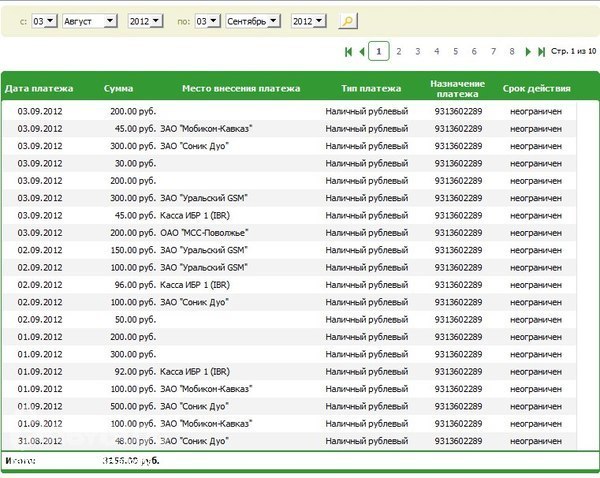Jump to last page arrow icon

[541, 51]
